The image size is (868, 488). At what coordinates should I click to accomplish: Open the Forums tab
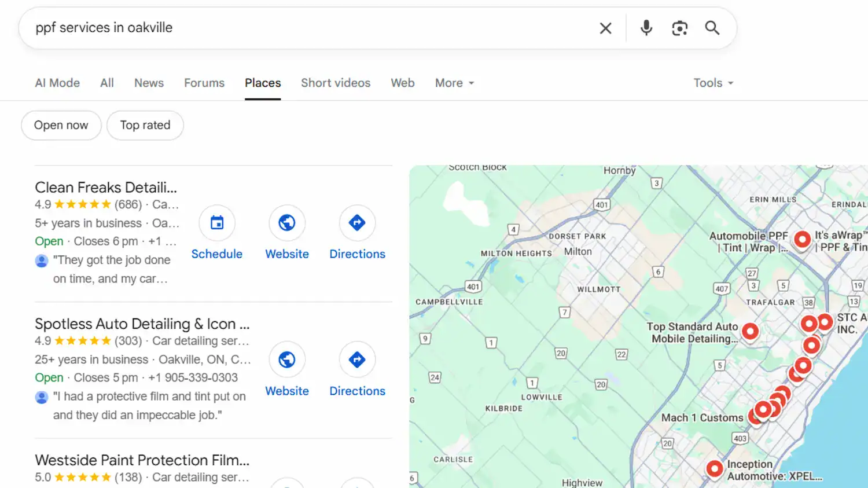point(204,83)
